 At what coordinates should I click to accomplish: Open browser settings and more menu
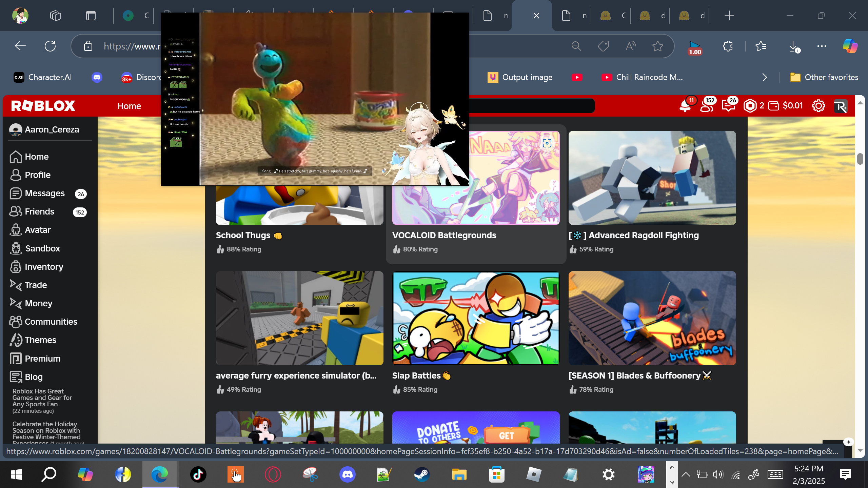point(822,46)
